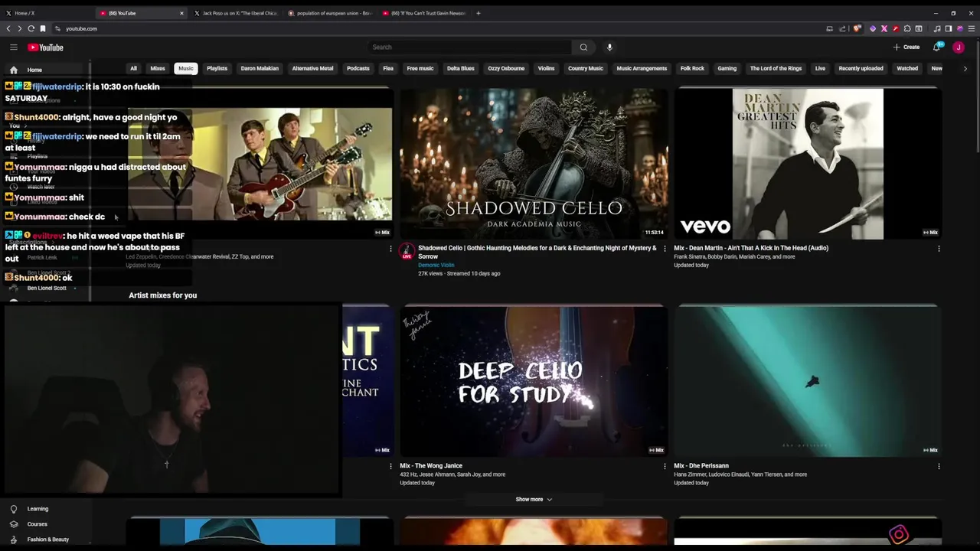Select the Flea chip
Viewport: 980px width, 551px height.
coord(388,68)
